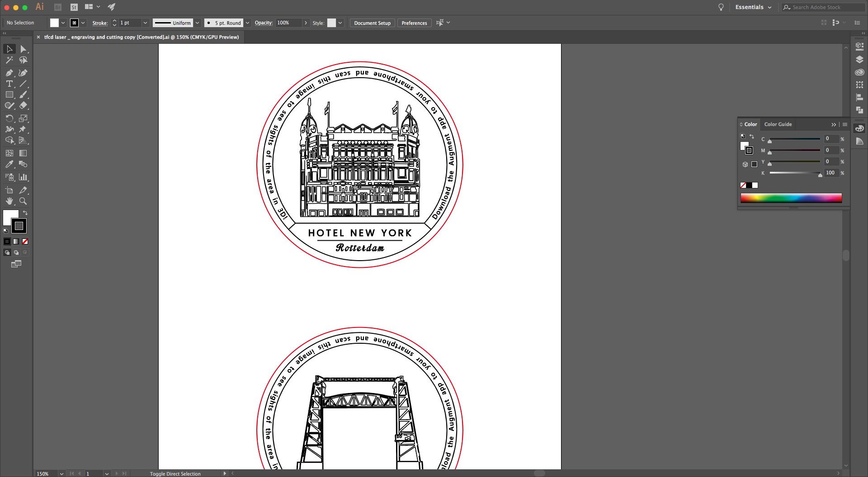Reset to default fill and stroke
The height and width of the screenshot is (477, 868).
click(5, 231)
